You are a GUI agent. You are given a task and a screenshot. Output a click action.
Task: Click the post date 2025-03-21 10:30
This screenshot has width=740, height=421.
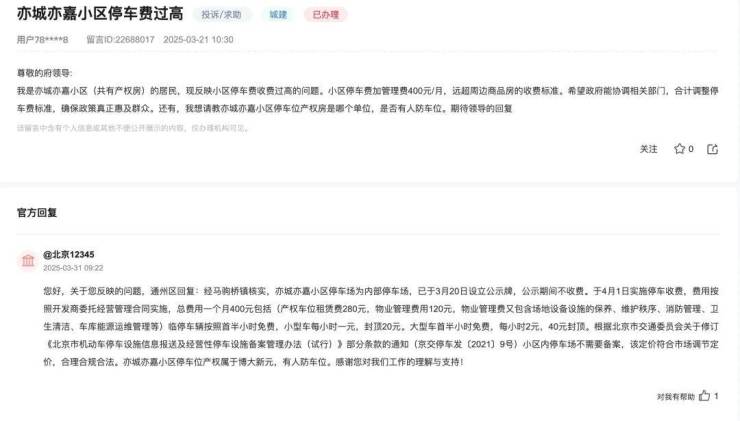pyautogui.click(x=198, y=40)
